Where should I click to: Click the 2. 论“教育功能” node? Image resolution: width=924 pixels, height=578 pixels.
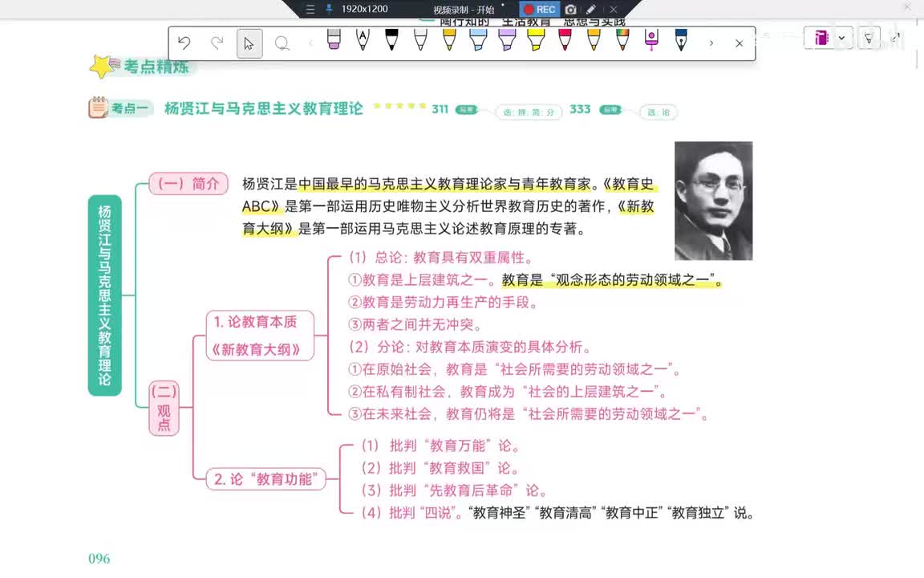265,479
